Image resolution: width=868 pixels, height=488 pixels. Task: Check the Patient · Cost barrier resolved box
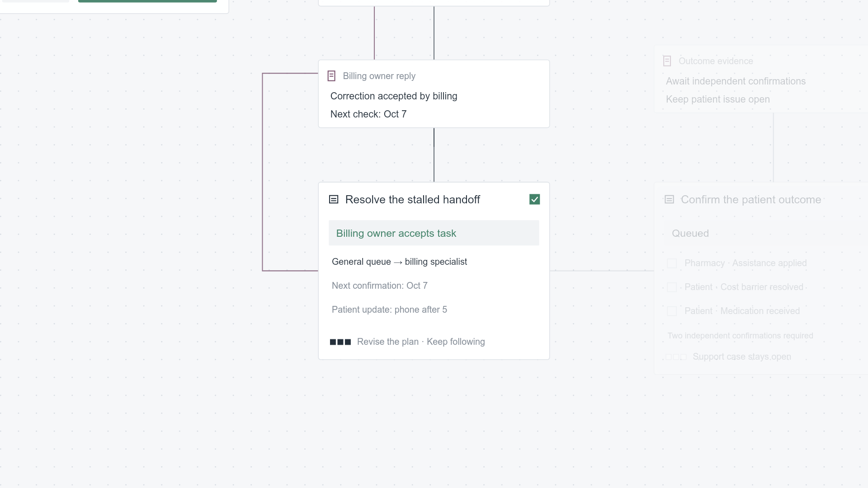pyautogui.click(x=672, y=287)
